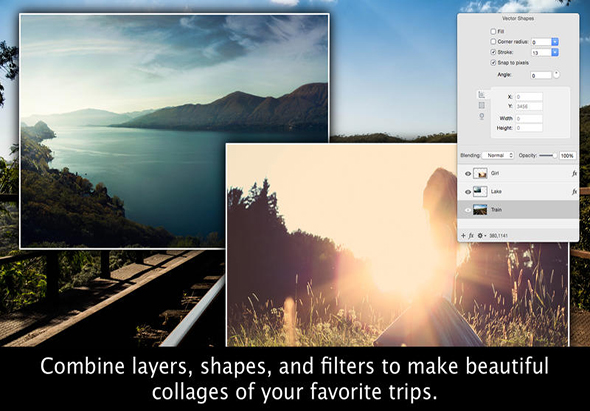Select the Train layer thumbnail
This screenshot has height=411, width=590.
tap(480, 210)
